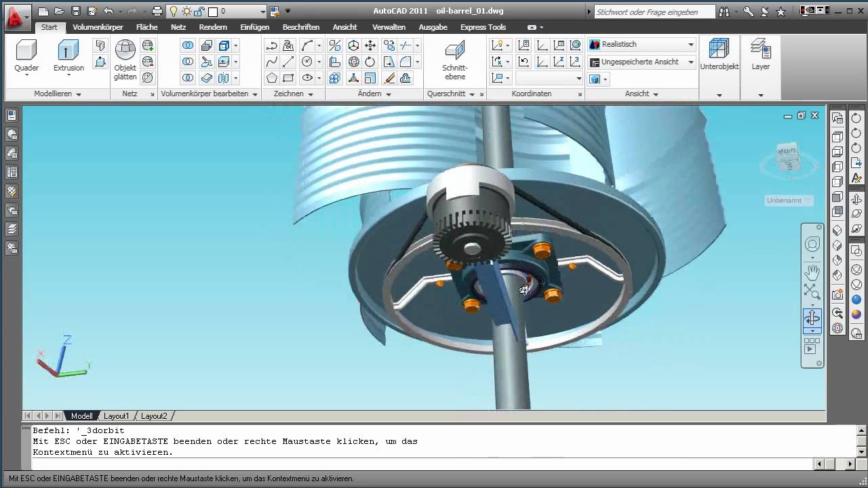Open the Layer panel button
The width and height of the screenshot is (868, 488).
click(760, 56)
